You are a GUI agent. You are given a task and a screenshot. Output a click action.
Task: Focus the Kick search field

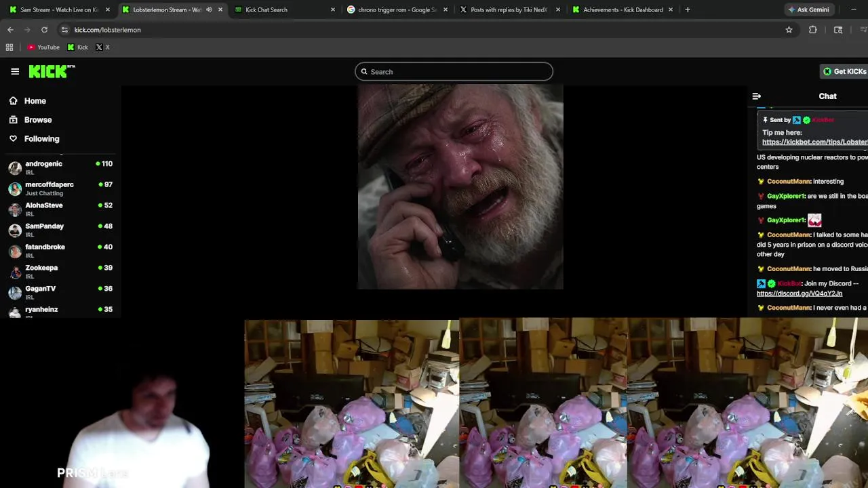454,72
